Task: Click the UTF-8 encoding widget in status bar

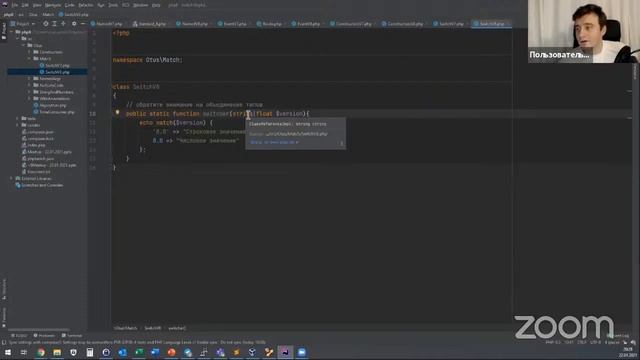Action: tap(595, 342)
